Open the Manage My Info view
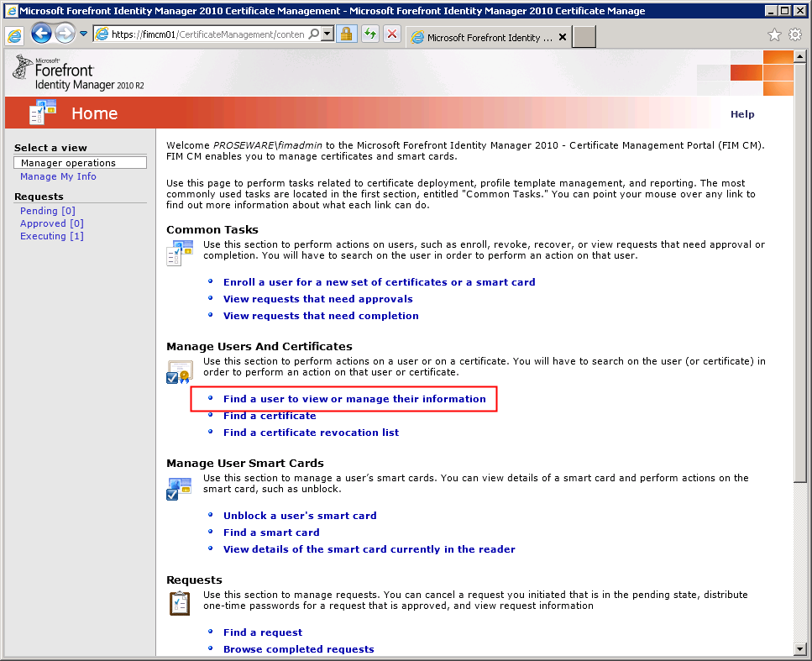812x661 pixels. pos(58,176)
